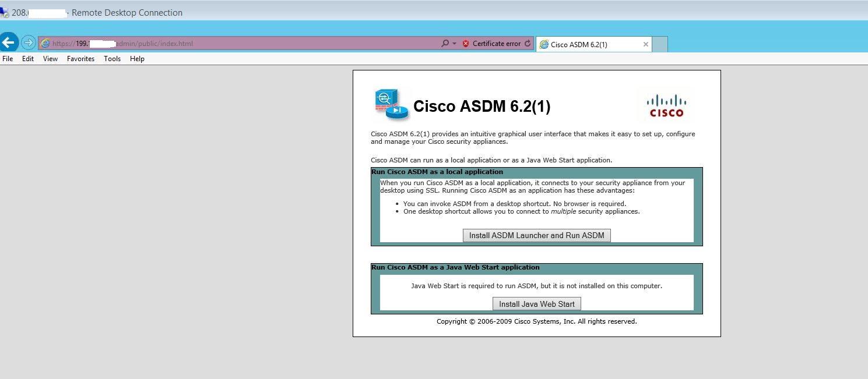Click the Copyright 2006-2009 Cisco Systems text

(537, 321)
